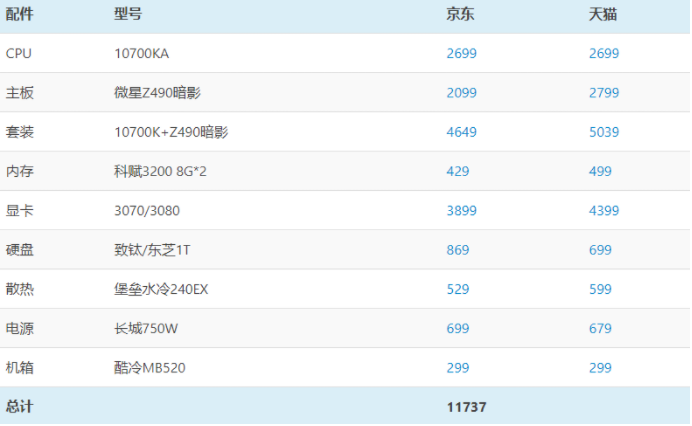Open the 京东 price 869 for 硬盘

tap(458, 250)
